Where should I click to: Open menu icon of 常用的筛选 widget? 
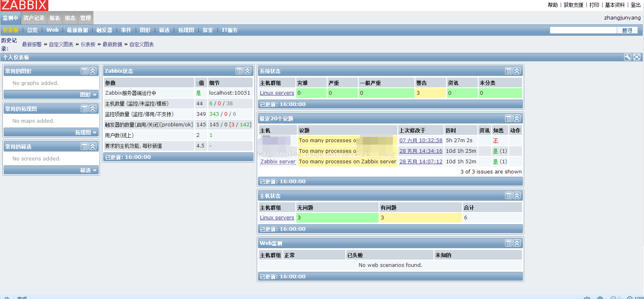85,146
